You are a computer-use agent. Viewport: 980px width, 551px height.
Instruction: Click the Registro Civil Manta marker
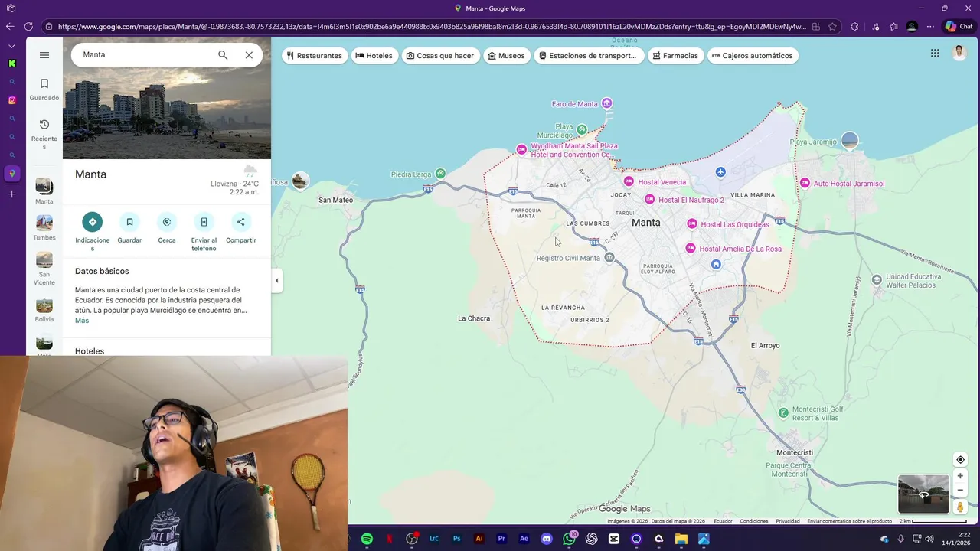tap(609, 258)
